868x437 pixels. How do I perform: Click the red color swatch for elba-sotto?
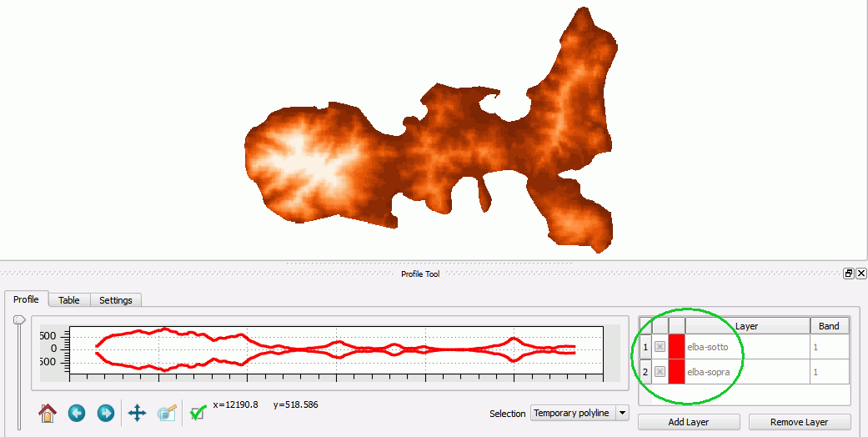pyautogui.click(x=676, y=347)
